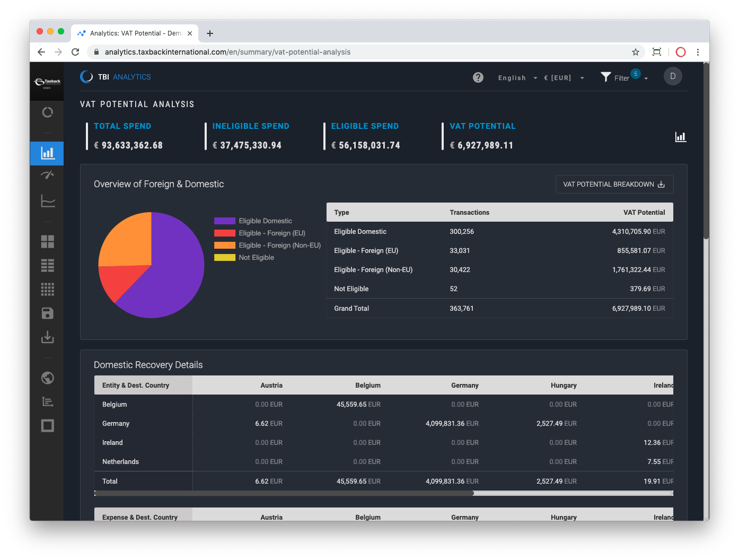Click the screen capture extension icon
This screenshot has width=739, height=560.
(657, 52)
